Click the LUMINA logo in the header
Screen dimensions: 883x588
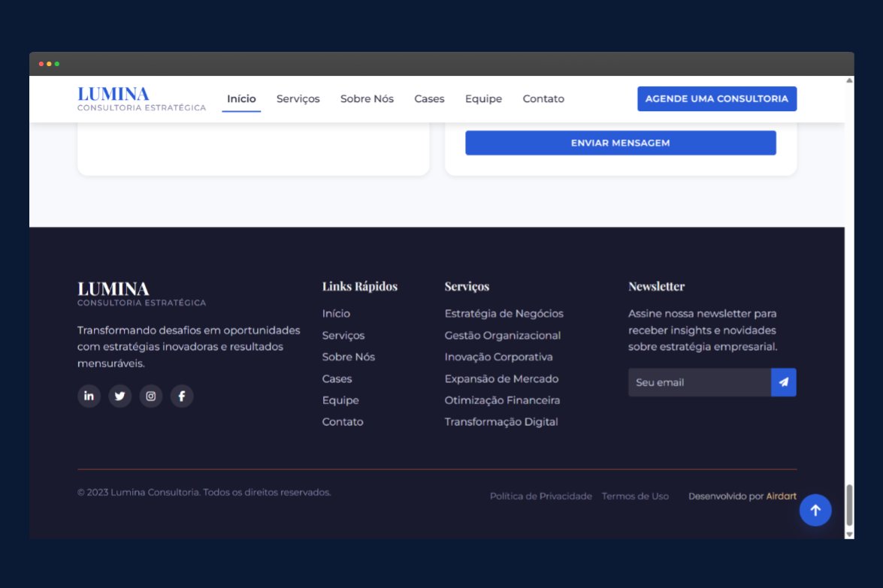pyautogui.click(x=113, y=98)
